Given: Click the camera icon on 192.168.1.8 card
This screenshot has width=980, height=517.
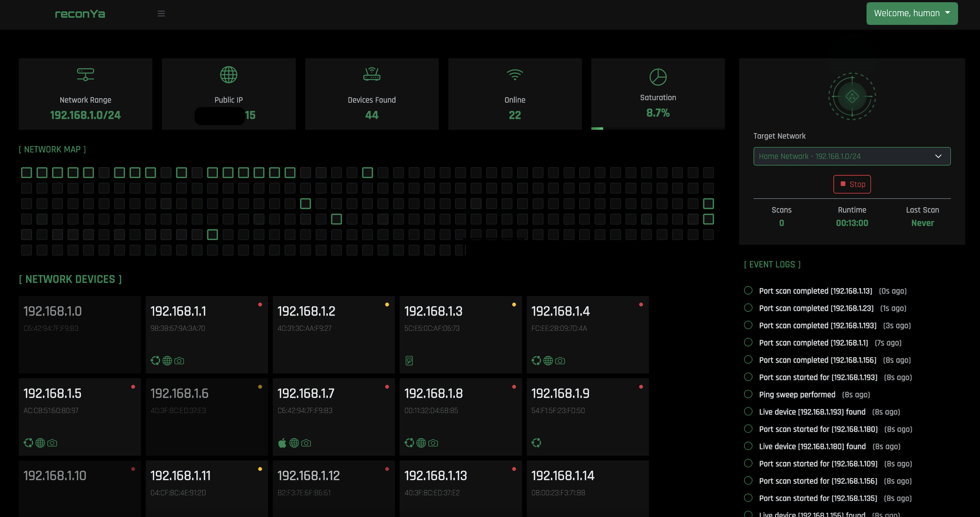Looking at the screenshot, I should 433,443.
